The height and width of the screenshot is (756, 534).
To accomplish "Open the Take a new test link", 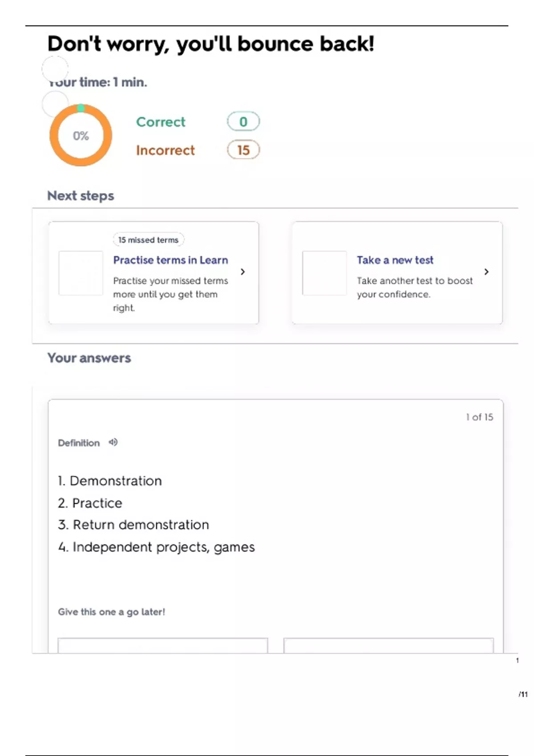I will point(395,260).
